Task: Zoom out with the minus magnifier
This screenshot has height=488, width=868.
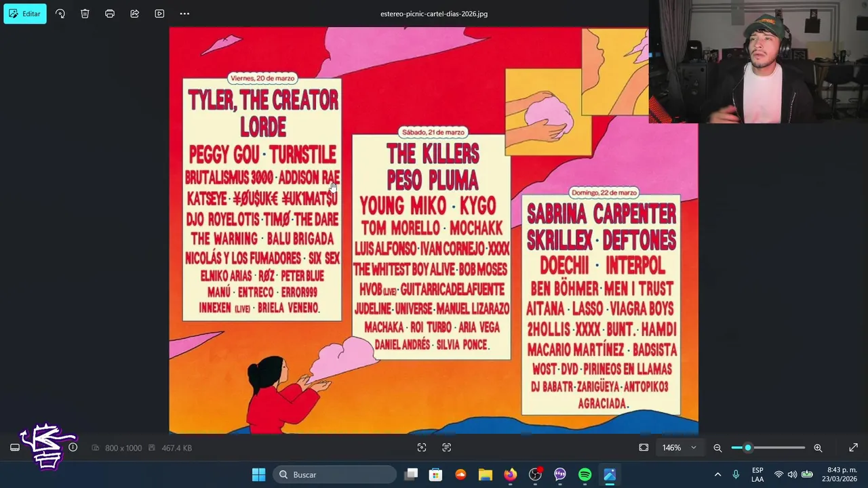Action: [717, 448]
